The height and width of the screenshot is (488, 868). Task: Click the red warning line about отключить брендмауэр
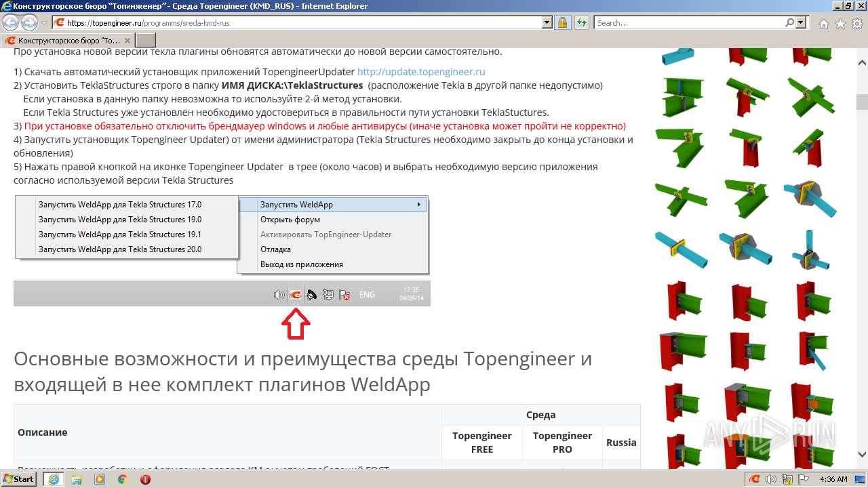point(325,126)
